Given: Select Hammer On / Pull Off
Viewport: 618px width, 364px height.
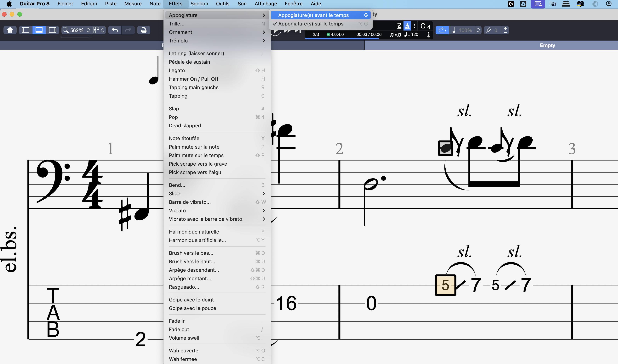Looking at the screenshot, I should [x=217, y=79].
